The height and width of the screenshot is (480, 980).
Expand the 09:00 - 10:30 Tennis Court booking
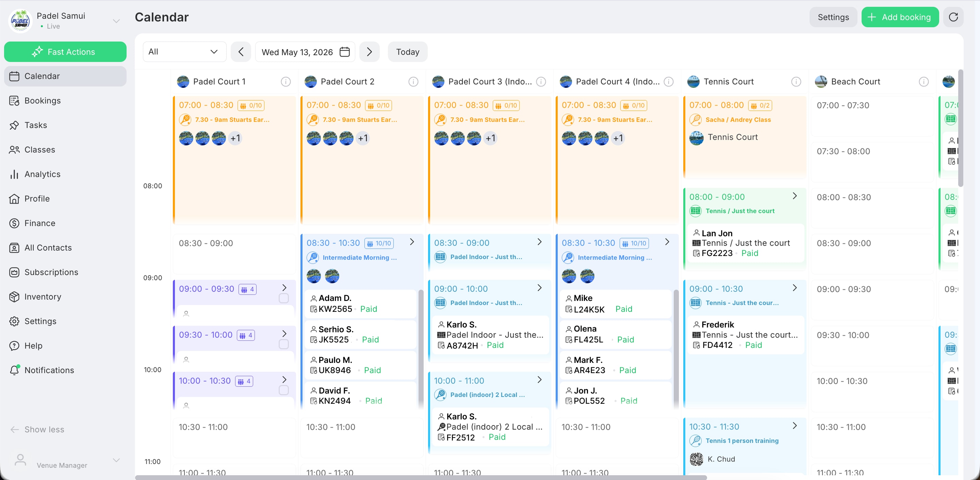tap(795, 288)
